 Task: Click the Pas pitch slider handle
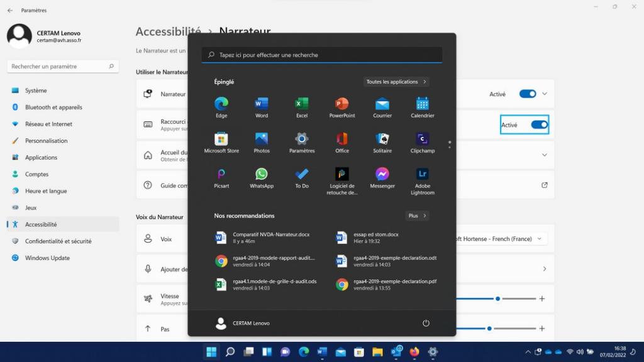click(x=489, y=328)
